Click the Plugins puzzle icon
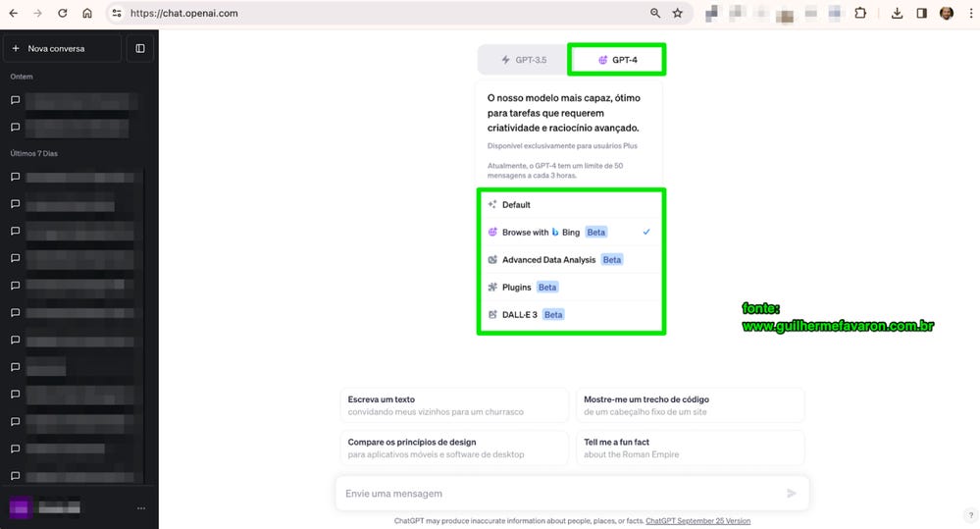This screenshot has width=980, height=529. click(x=492, y=287)
